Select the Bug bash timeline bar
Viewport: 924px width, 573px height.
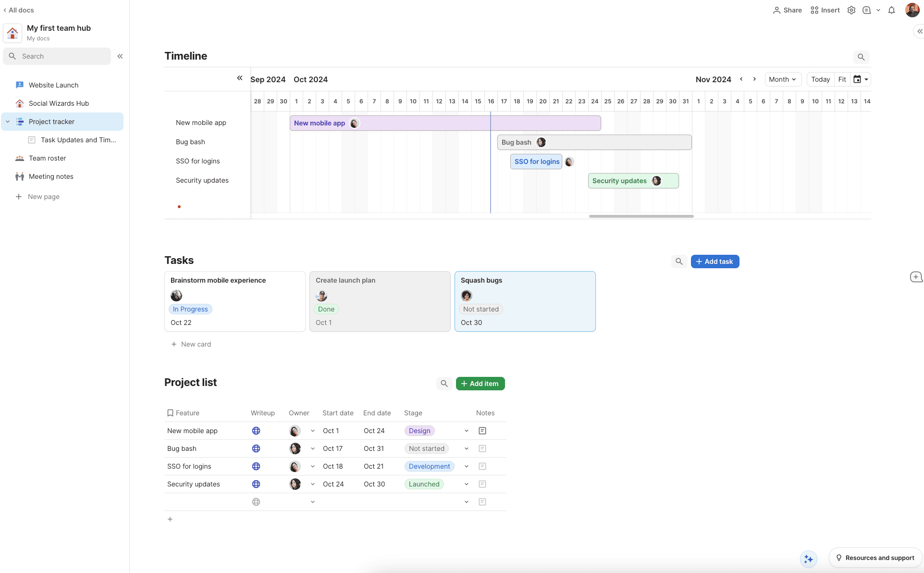(x=594, y=142)
